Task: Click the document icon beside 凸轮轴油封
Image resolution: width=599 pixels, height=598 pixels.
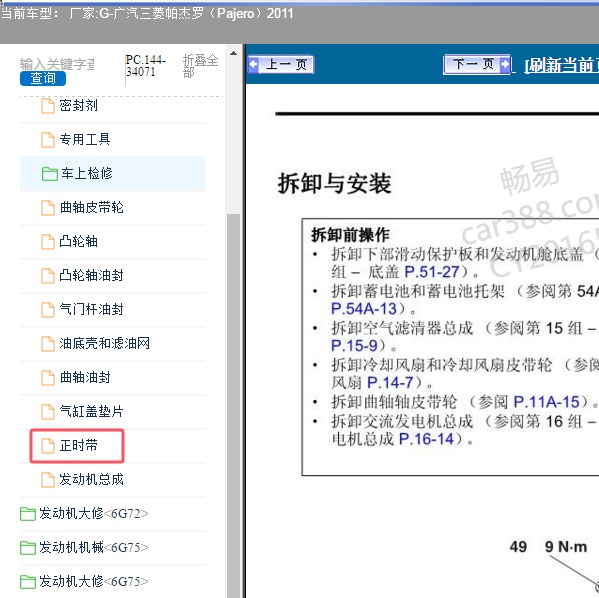Action: coord(48,276)
